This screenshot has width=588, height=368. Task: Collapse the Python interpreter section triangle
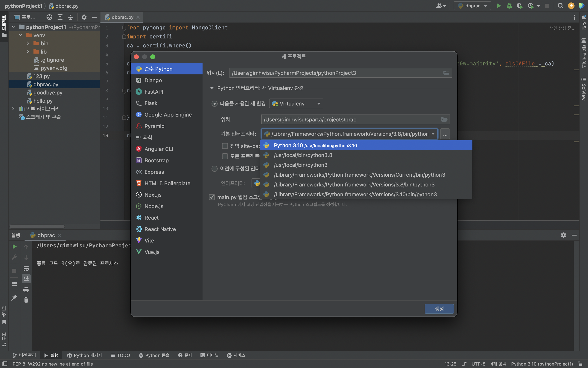coord(212,88)
